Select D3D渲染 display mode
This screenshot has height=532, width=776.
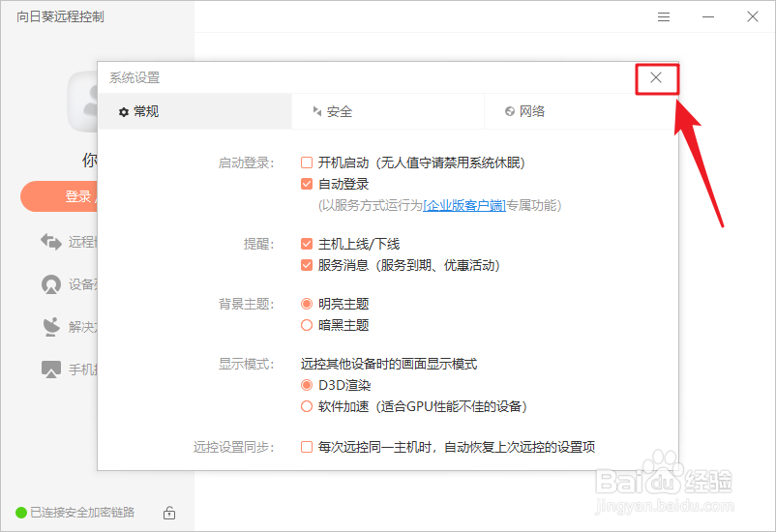[x=307, y=385]
